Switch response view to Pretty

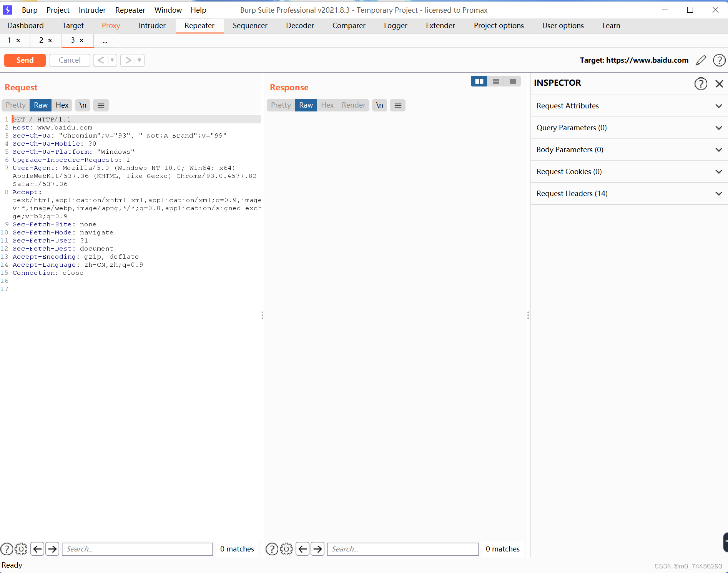click(x=281, y=105)
